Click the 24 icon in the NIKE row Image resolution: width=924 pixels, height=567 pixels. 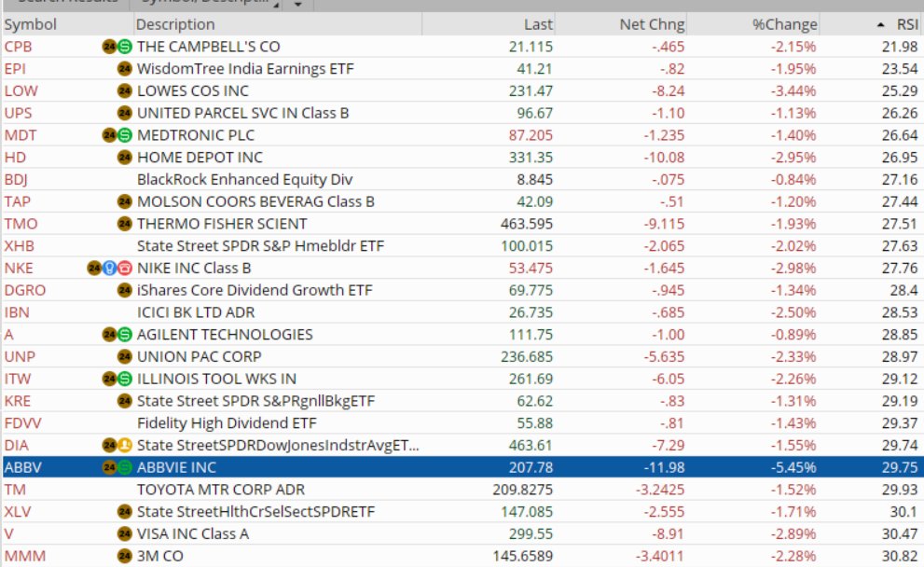[94, 269]
